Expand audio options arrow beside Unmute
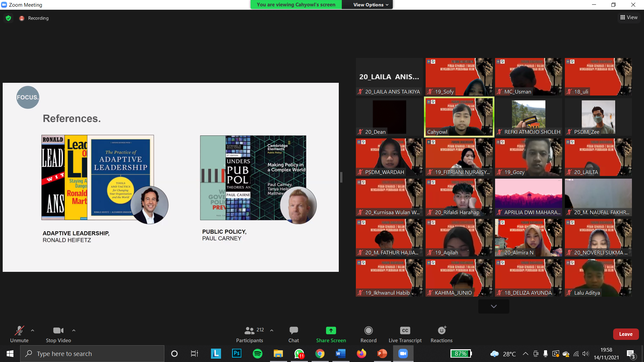644x362 pixels. pos(33,330)
